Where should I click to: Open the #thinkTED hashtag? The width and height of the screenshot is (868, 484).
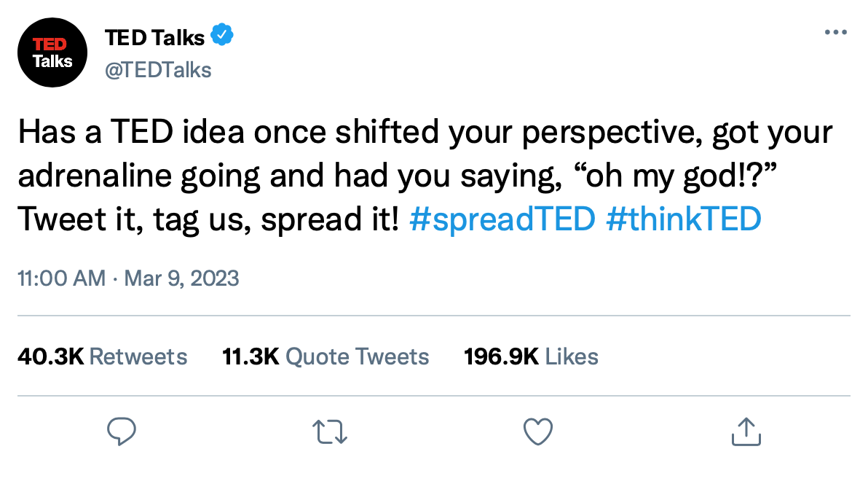pos(683,219)
